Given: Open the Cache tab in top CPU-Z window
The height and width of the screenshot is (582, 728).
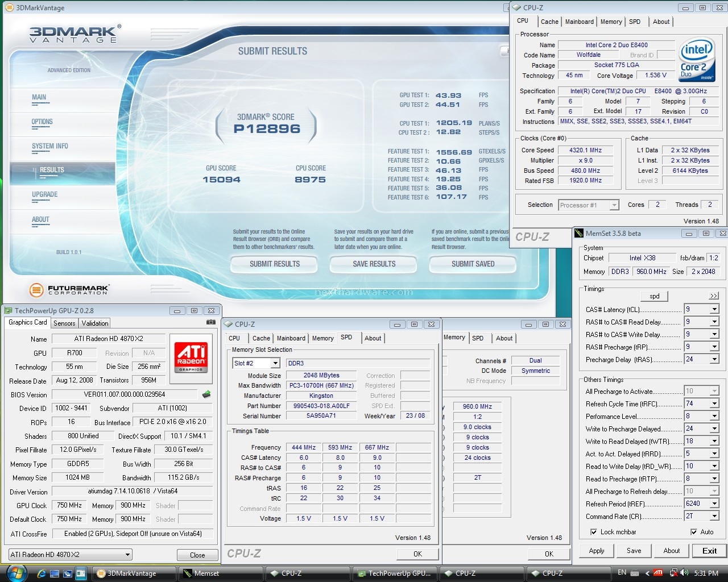Looking at the screenshot, I should 549,22.
